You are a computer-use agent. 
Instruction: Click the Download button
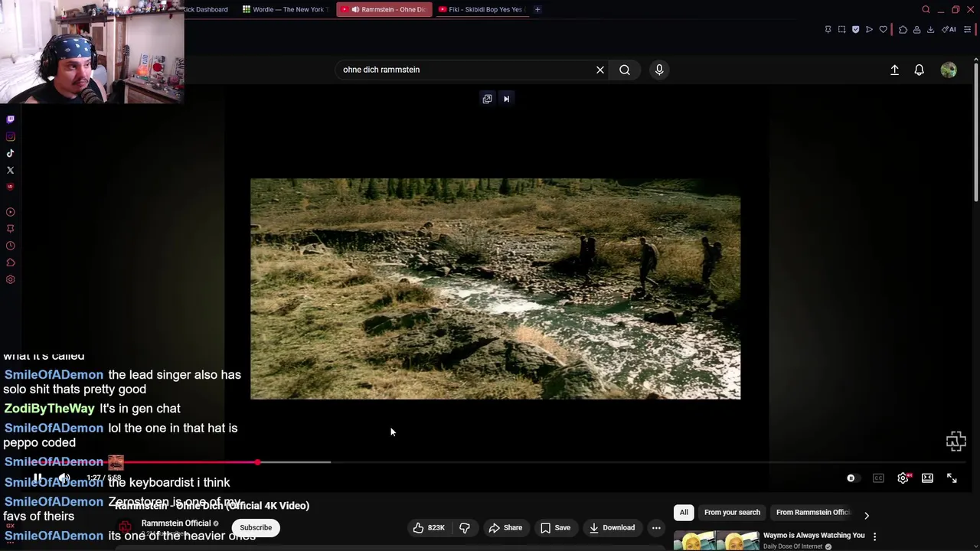612,527
